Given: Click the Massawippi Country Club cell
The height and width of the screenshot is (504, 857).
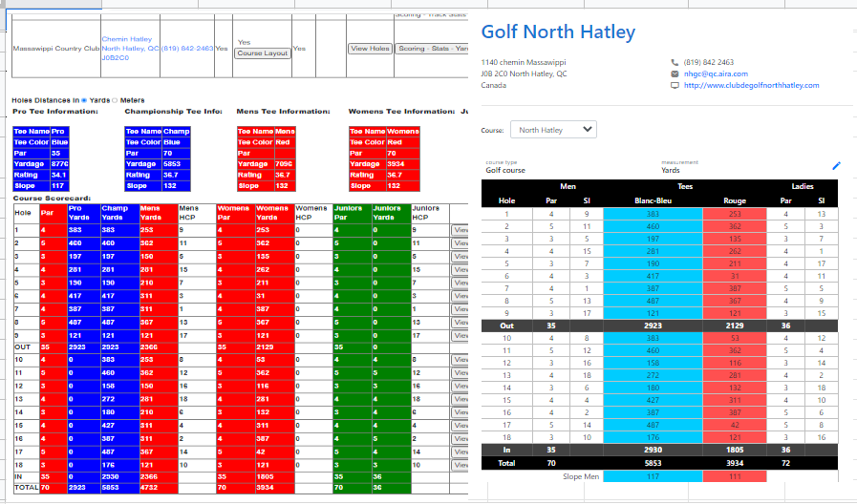Looking at the screenshot, I should click(x=55, y=49).
